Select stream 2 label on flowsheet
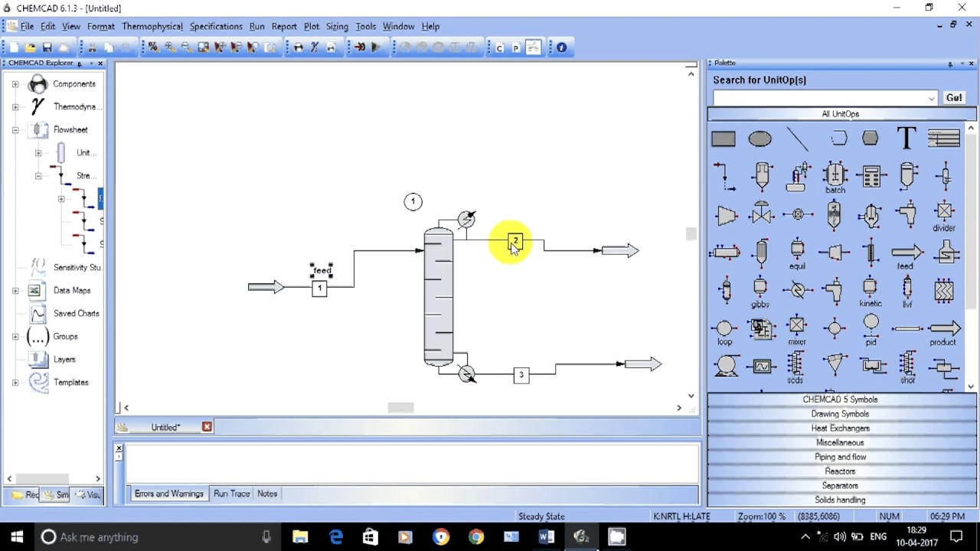980x551 pixels. click(x=515, y=242)
